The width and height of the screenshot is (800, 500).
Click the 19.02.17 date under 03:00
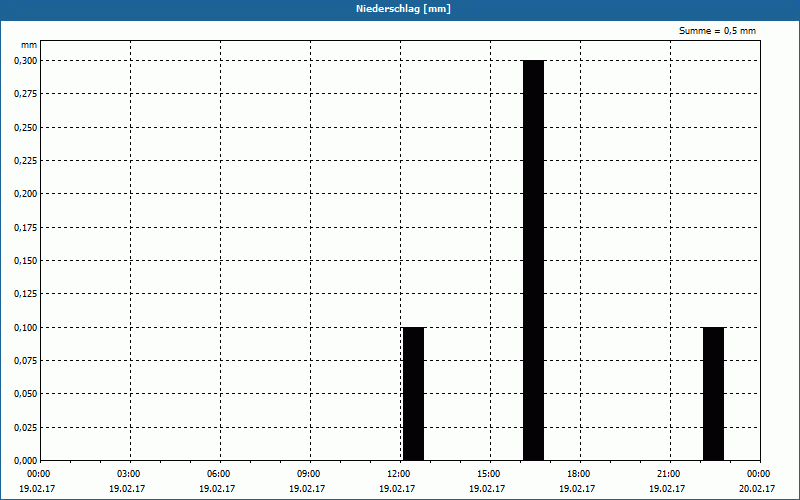tap(127, 489)
